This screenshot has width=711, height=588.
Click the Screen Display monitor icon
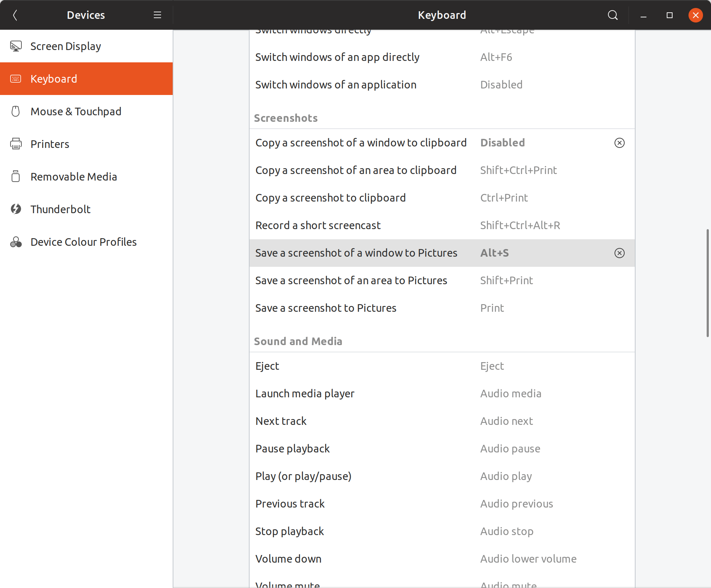coord(16,46)
